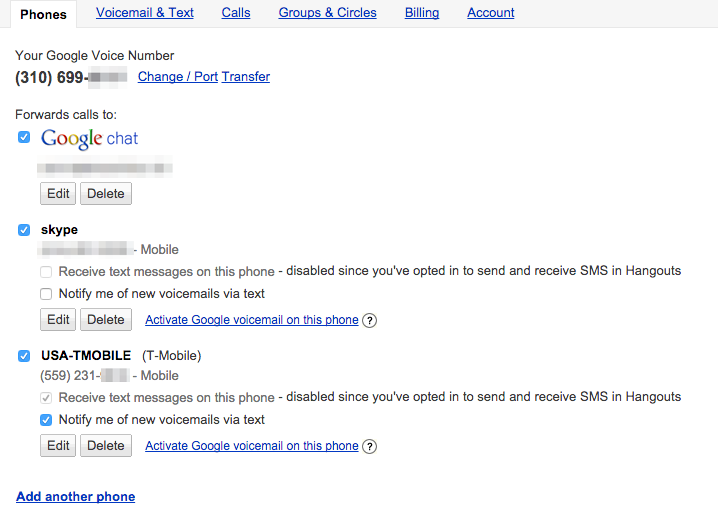Open the Account tab

click(x=490, y=13)
